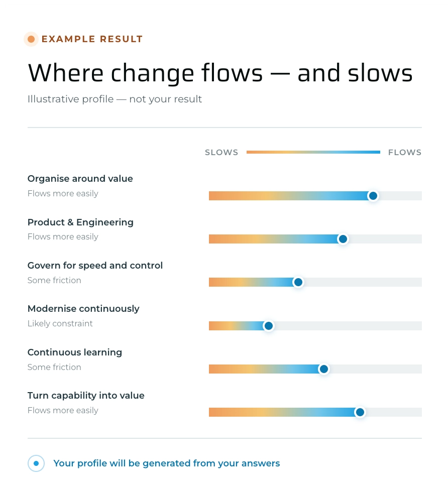Click the Continuous learning slider knob
Screen dimensions: 448x488
(x=324, y=369)
